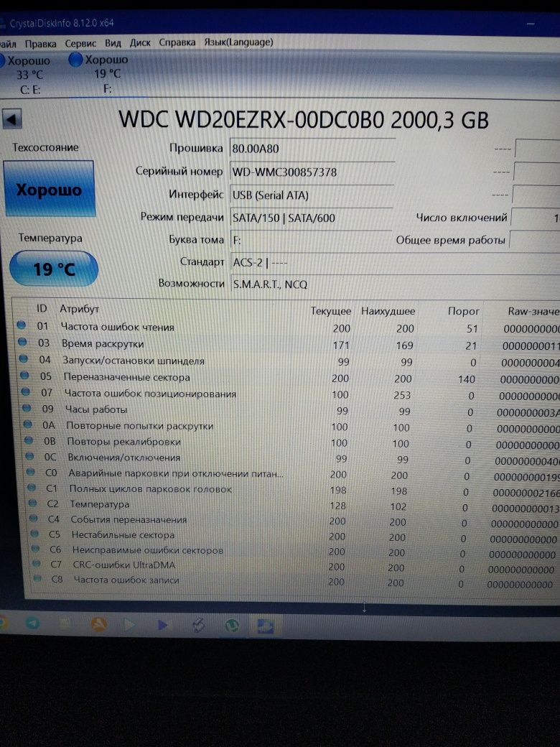Click the status dot of attribute C6

point(35,548)
